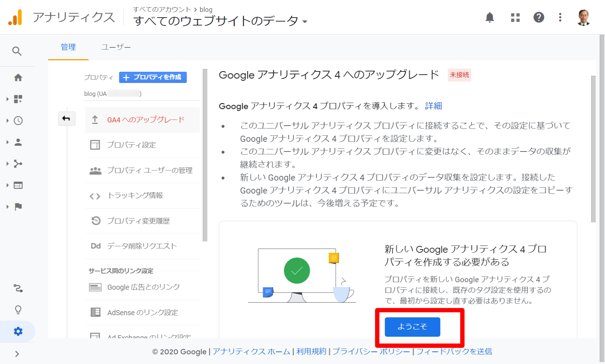This screenshot has width=605, height=364.
Task: Open Audience person icon in sidebar
Action: tap(18, 142)
